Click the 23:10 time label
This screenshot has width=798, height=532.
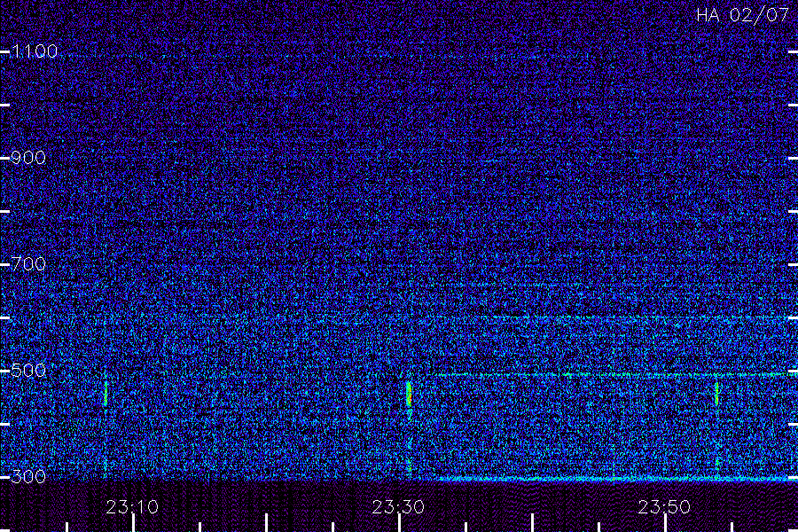coord(132,507)
